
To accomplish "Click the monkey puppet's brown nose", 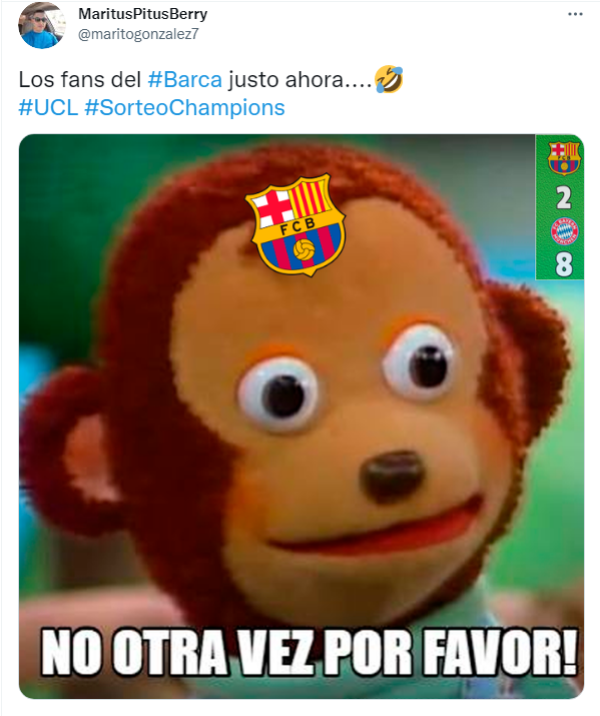I will [392, 476].
